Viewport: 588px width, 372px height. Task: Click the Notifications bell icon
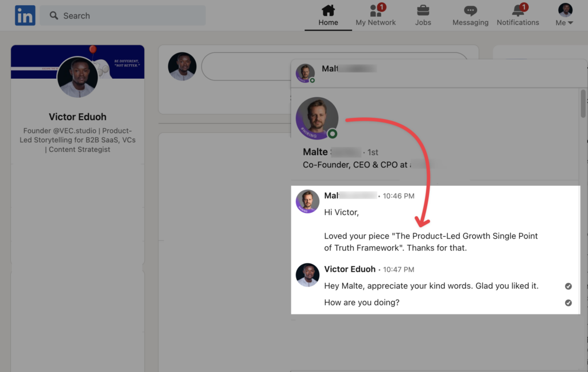click(x=518, y=10)
